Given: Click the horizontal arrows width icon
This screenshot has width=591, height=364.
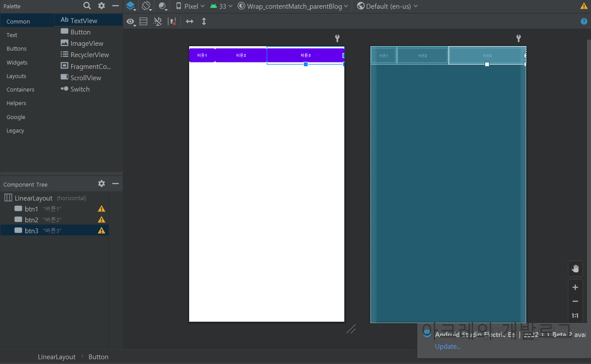Looking at the screenshot, I should pyautogui.click(x=190, y=21).
